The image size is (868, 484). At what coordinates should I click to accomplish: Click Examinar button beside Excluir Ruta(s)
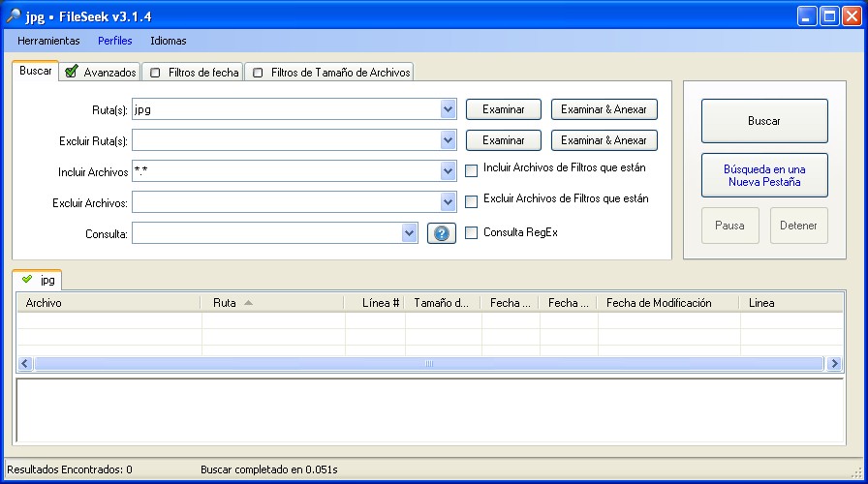click(x=503, y=140)
